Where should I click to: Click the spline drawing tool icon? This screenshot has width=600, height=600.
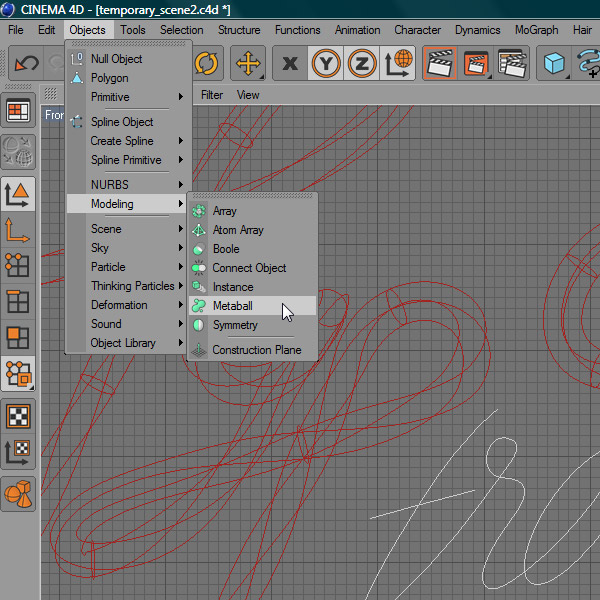coord(587,63)
